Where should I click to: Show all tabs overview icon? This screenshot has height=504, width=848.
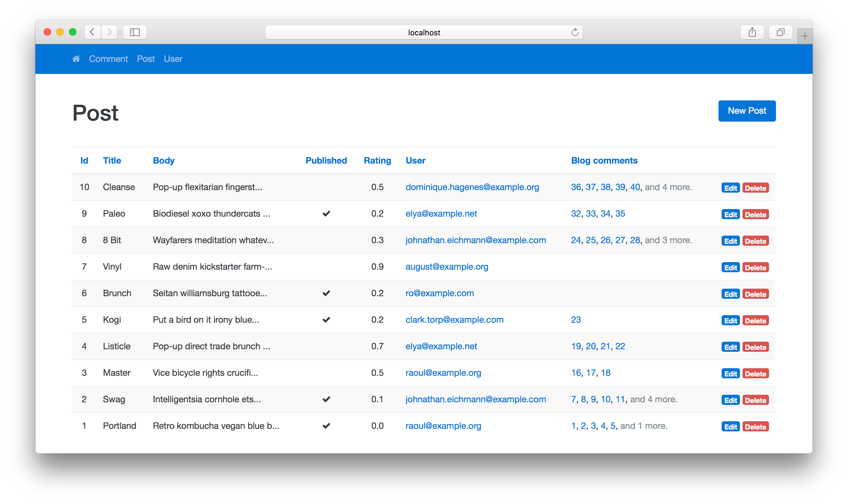pos(780,32)
